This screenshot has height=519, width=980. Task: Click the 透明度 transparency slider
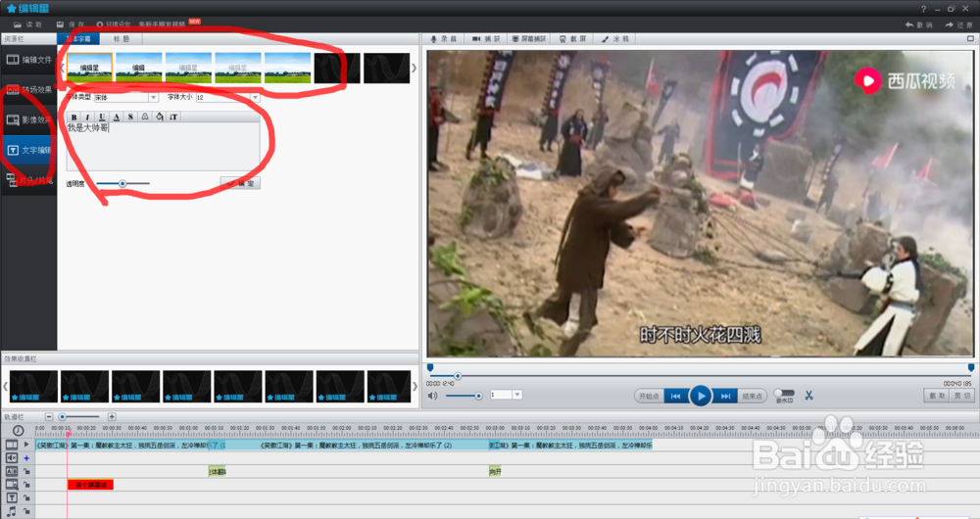pyautogui.click(x=123, y=184)
